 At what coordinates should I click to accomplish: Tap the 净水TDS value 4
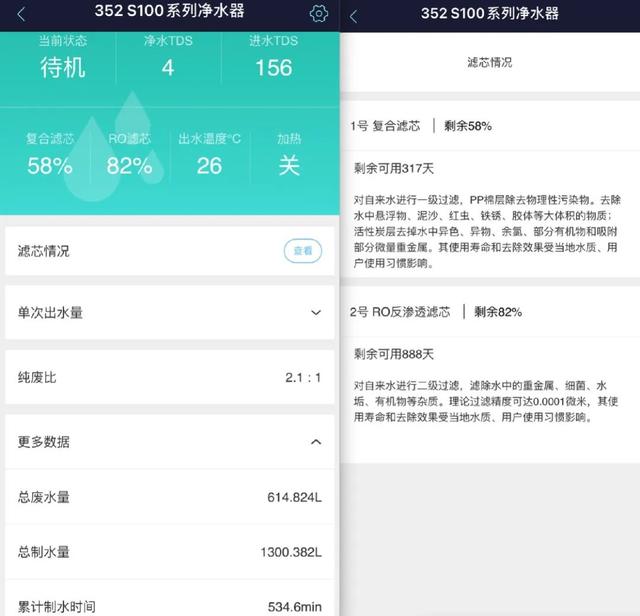tap(168, 68)
